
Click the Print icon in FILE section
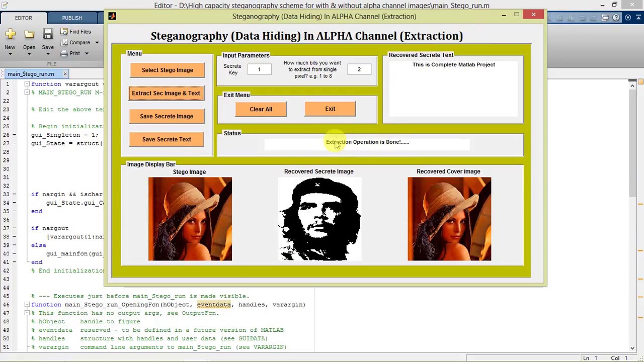point(64,53)
